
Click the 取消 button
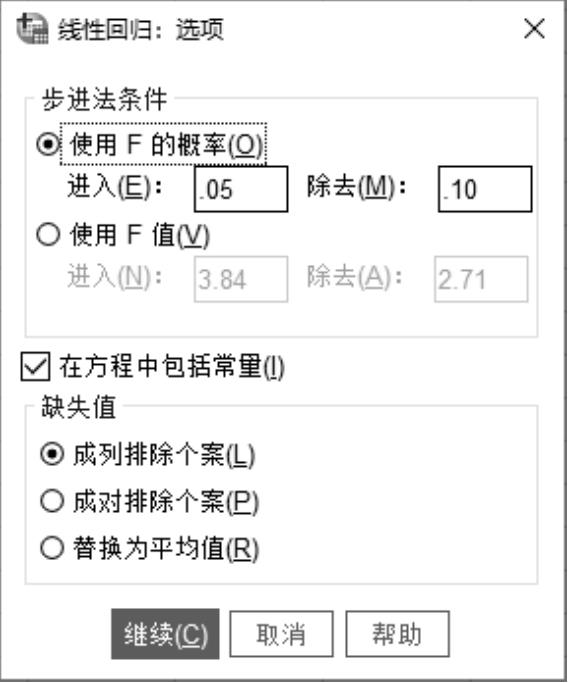[x=281, y=634]
